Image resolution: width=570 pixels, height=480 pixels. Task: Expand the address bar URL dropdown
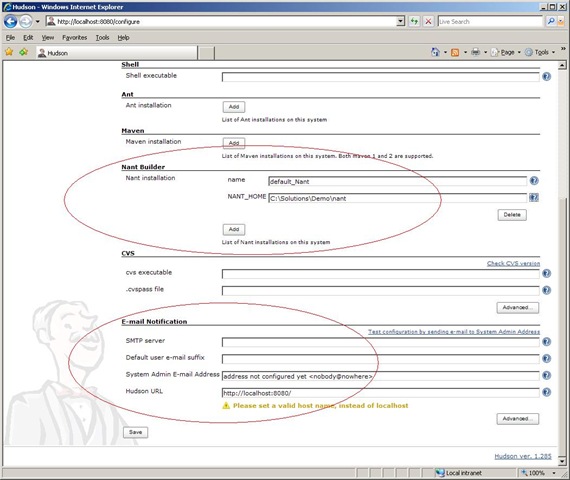click(400, 21)
